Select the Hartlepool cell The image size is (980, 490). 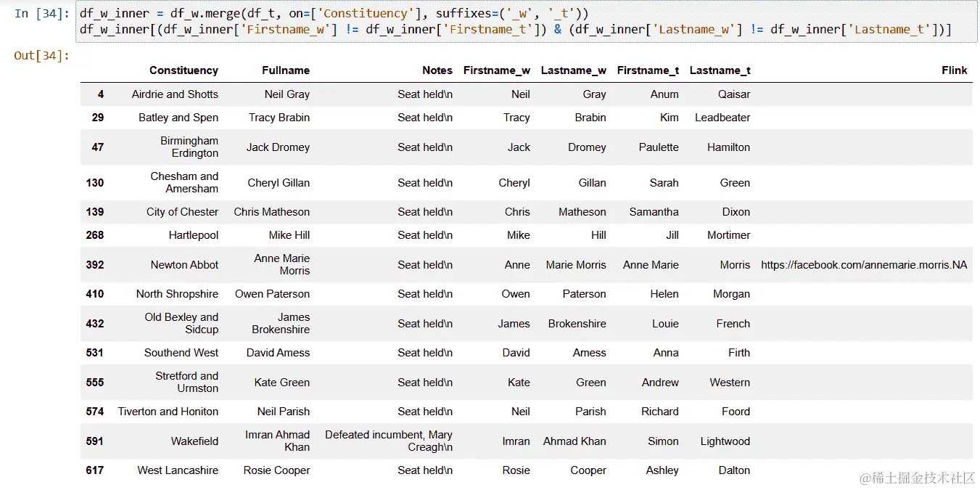pyautogui.click(x=194, y=235)
